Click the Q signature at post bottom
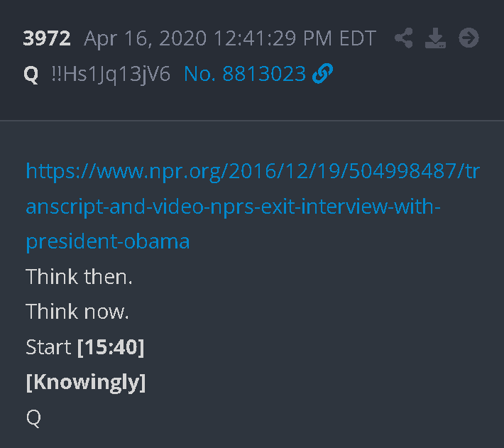Screen dimensions: 504x448 click(x=33, y=418)
